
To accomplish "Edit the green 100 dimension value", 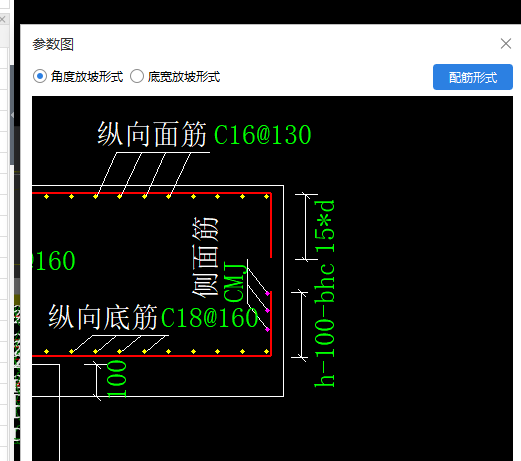I will (x=117, y=379).
